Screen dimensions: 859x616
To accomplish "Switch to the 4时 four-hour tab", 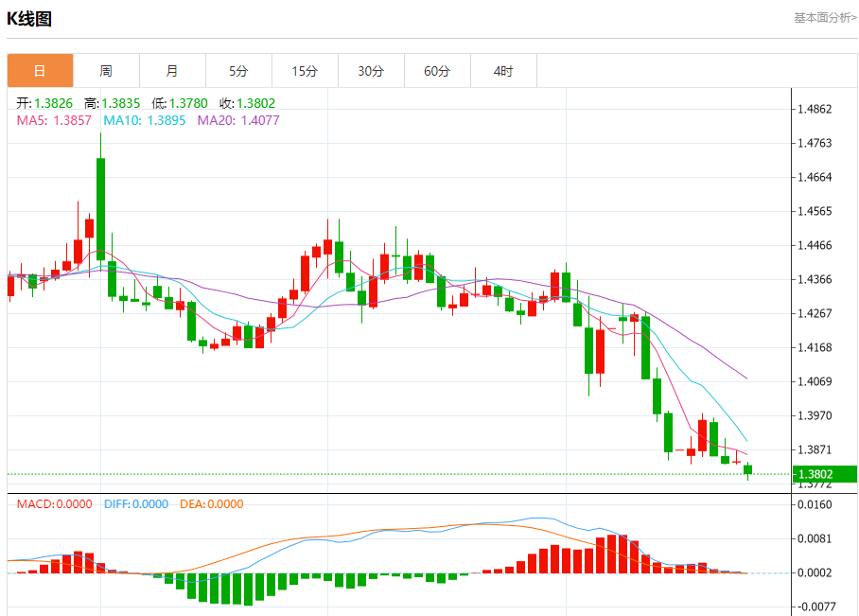I will click(504, 71).
